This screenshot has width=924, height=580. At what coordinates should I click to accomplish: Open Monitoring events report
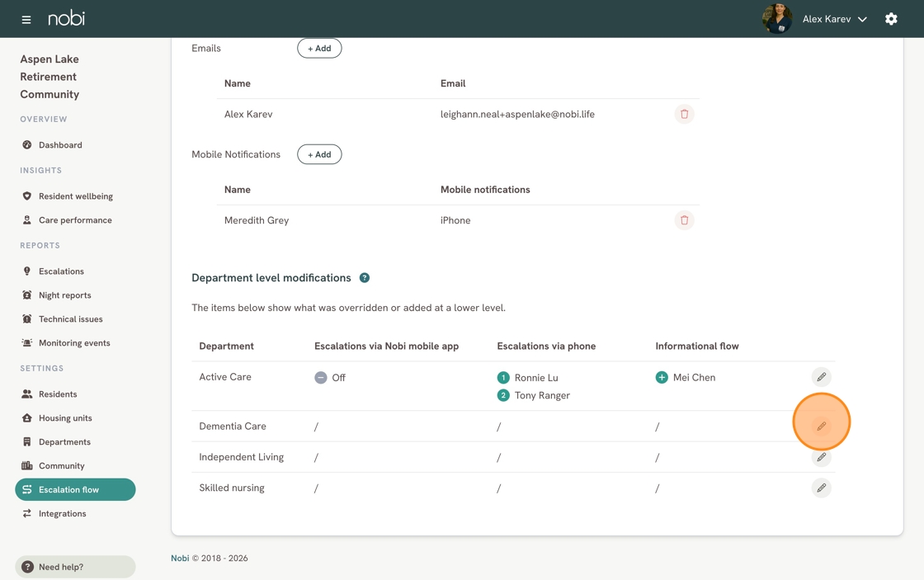click(x=75, y=343)
